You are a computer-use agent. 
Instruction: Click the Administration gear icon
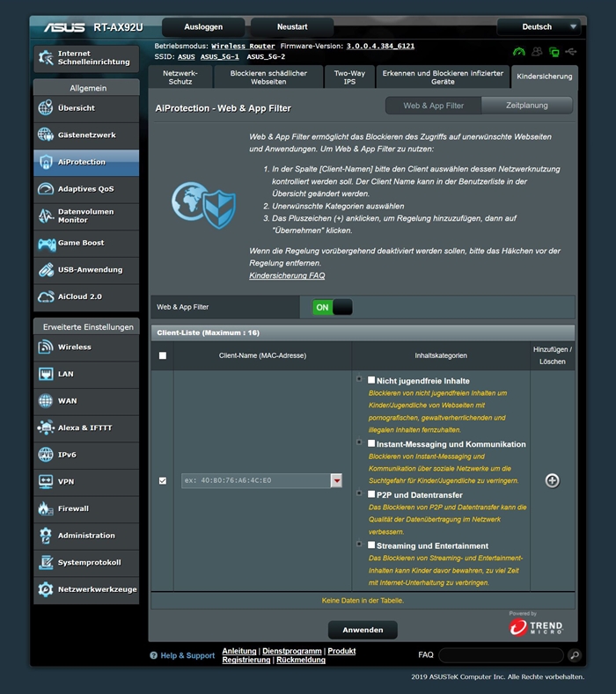tap(46, 536)
